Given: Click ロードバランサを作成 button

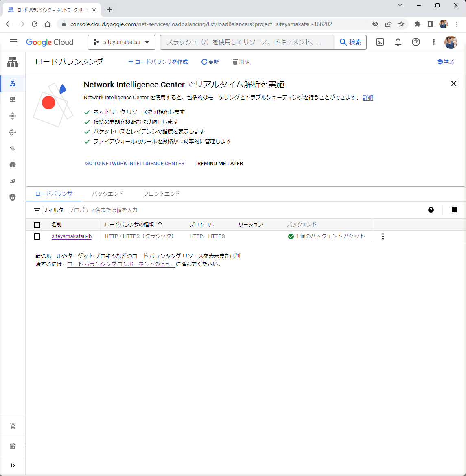Looking at the screenshot, I should (x=158, y=62).
